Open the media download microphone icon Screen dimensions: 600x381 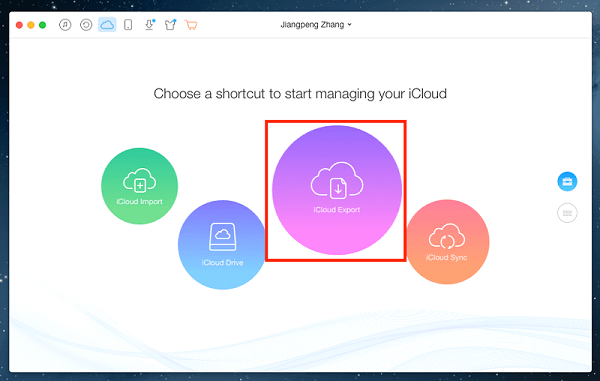point(149,25)
